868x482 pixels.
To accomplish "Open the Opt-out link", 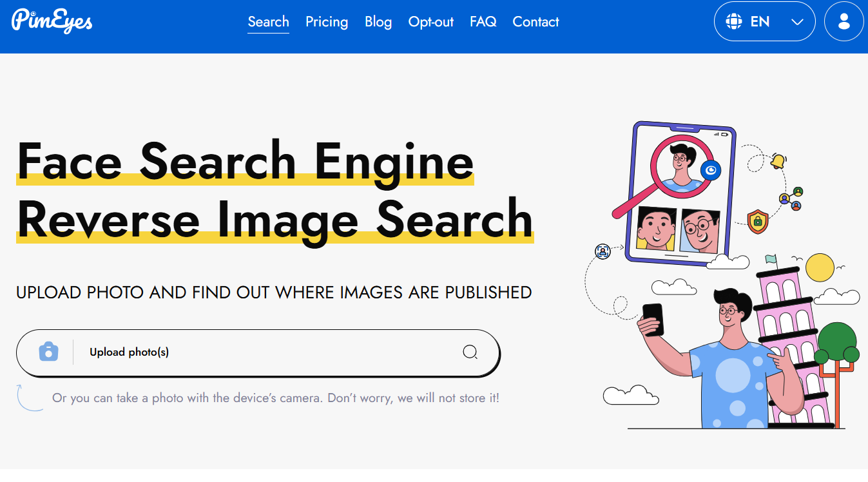I will tap(431, 22).
